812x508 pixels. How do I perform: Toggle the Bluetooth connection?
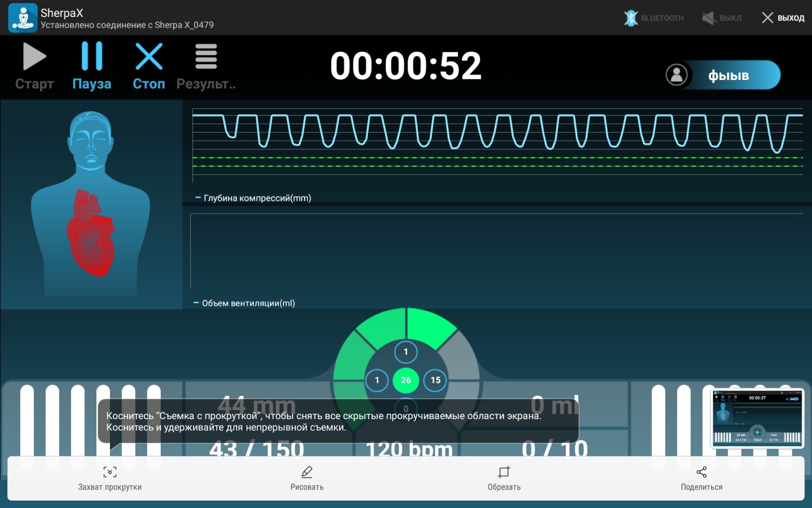(654, 18)
